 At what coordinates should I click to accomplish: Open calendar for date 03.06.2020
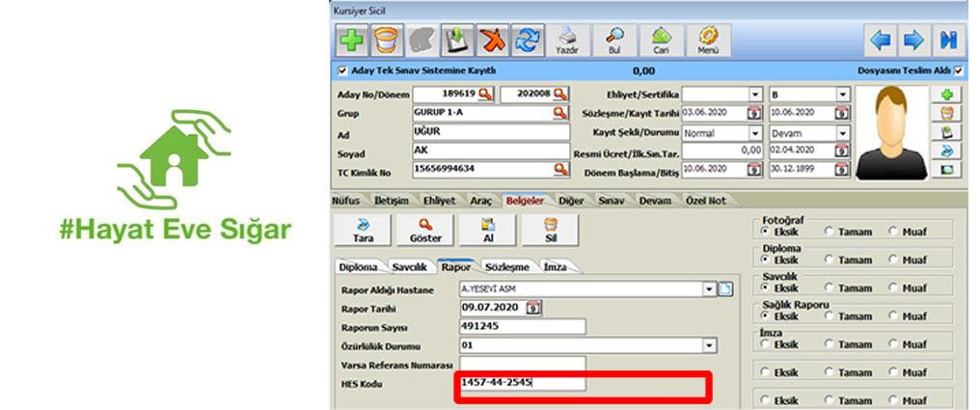pyautogui.click(x=755, y=113)
